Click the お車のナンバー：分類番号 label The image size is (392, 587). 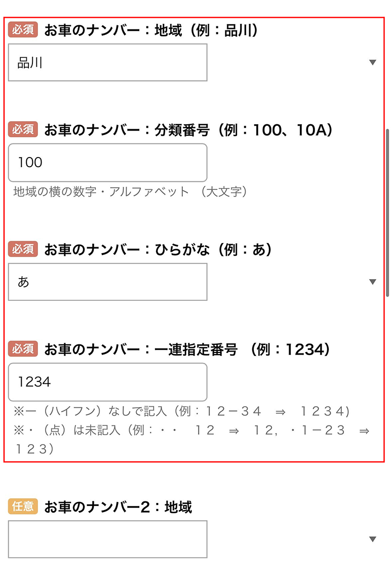[x=188, y=131]
